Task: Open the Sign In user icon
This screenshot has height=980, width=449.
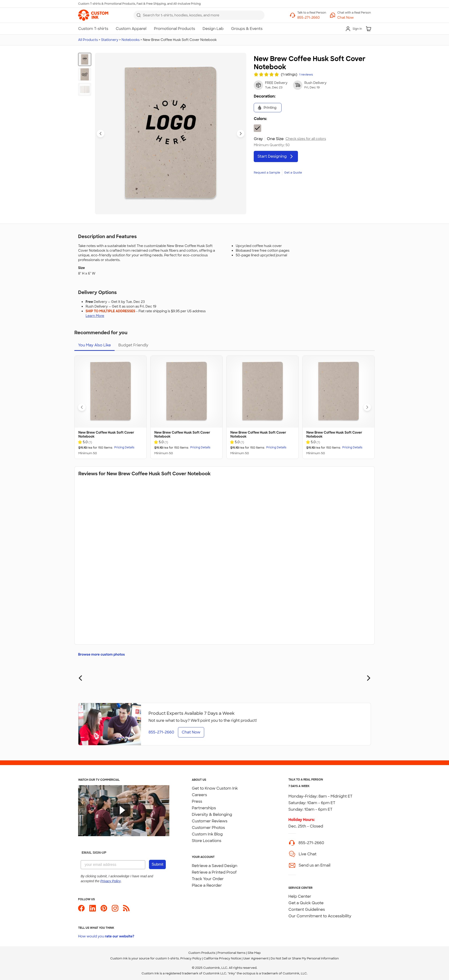Action: pos(348,29)
